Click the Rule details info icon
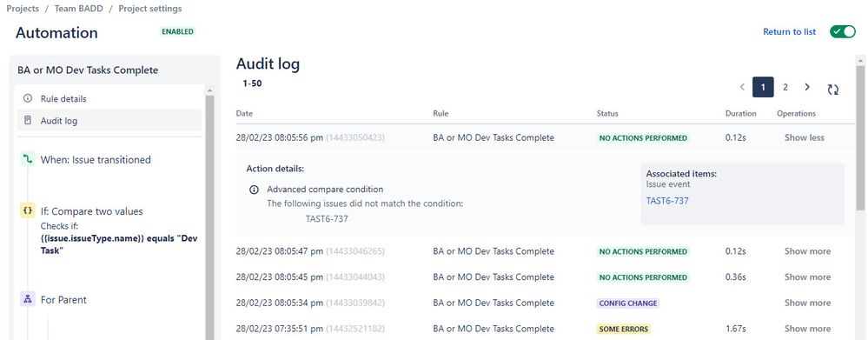Image resolution: width=868 pixels, height=340 pixels. [28, 98]
